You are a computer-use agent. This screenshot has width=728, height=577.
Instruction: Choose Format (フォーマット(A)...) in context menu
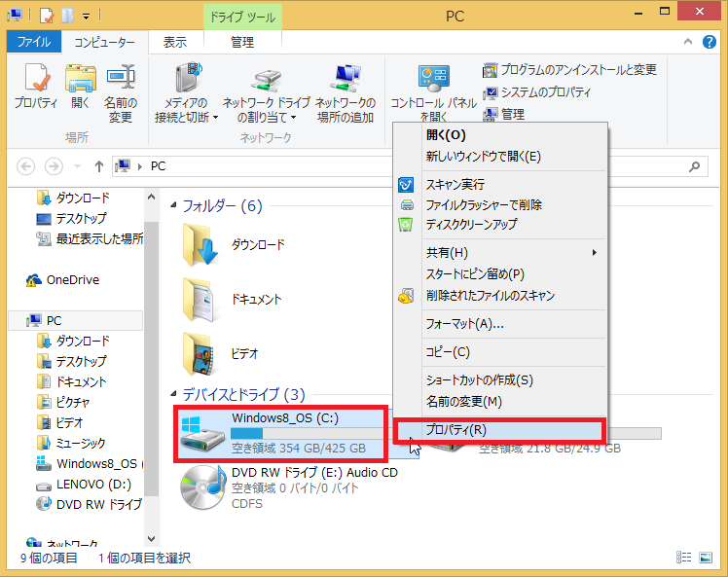[500, 324]
